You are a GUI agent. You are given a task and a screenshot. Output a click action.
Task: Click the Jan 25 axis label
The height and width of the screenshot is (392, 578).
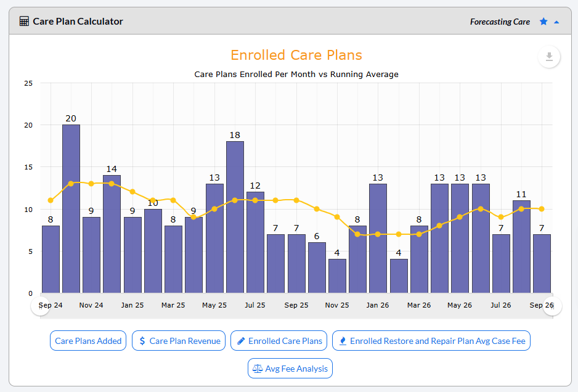(132, 305)
